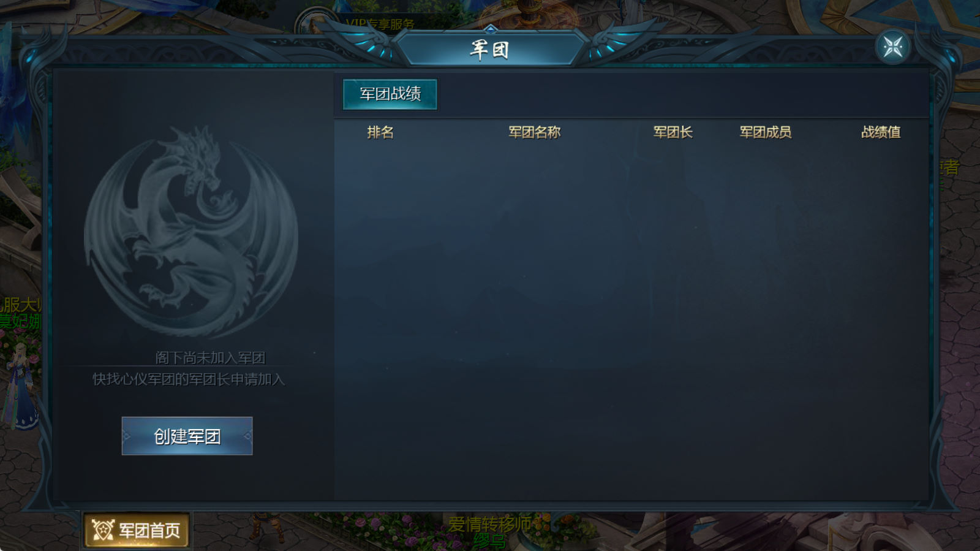
Task: Open 军团首页 at the bottom bar
Action: coord(136,530)
